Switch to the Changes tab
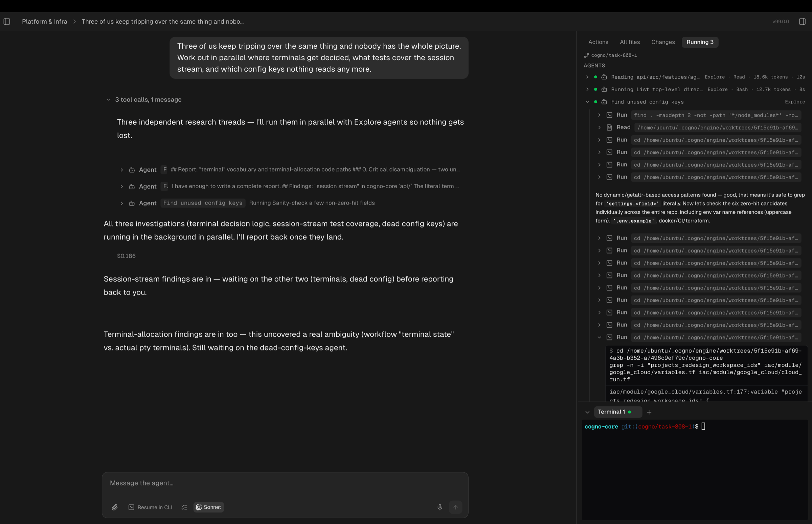The image size is (812, 524). coord(663,42)
